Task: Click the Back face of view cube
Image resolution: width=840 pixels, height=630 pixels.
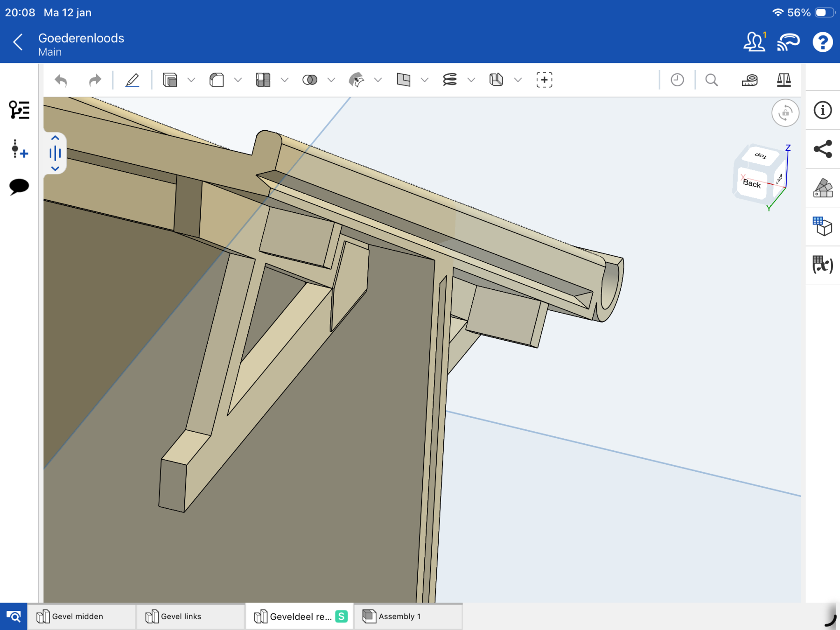Action: (751, 183)
